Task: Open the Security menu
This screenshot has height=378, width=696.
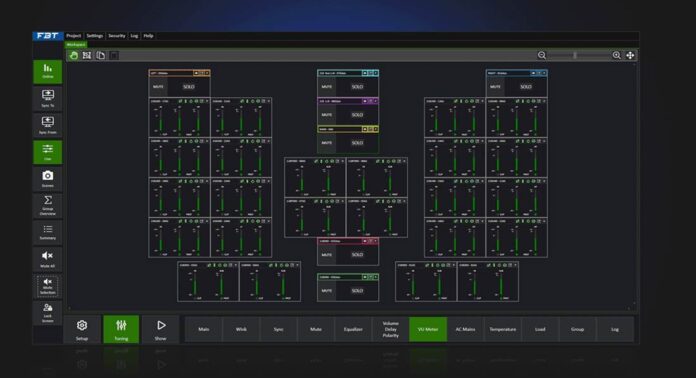Action: coord(117,36)
